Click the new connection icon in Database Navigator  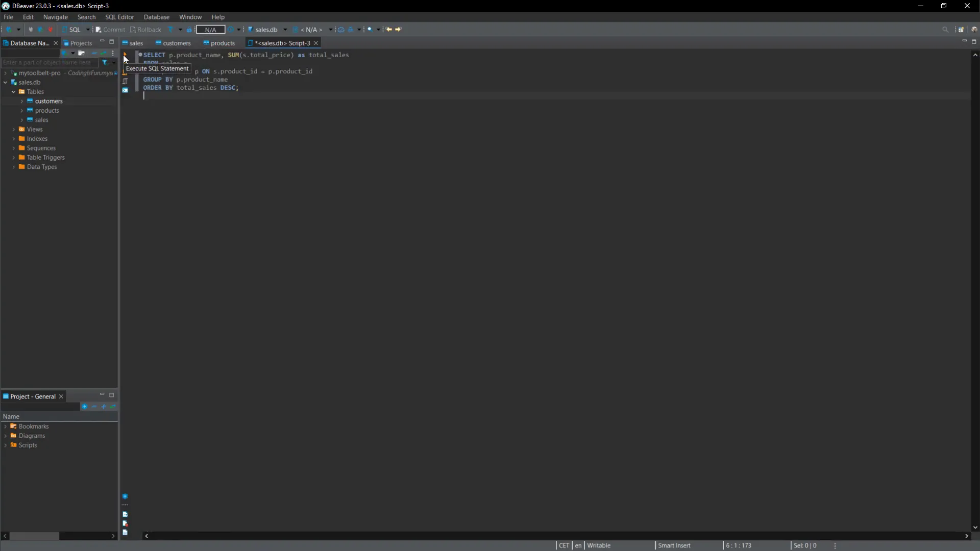[65, 53]
